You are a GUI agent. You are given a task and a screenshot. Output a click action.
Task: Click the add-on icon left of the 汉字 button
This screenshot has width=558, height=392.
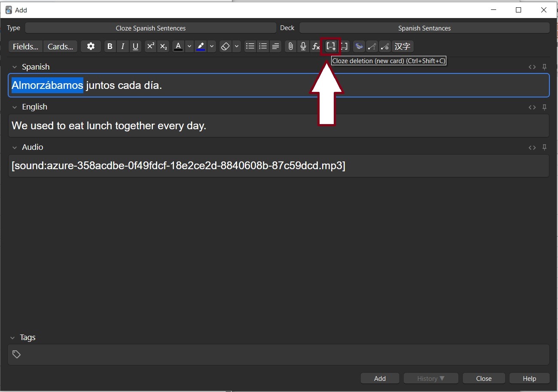pyautogui.click(x=385, y=46)
